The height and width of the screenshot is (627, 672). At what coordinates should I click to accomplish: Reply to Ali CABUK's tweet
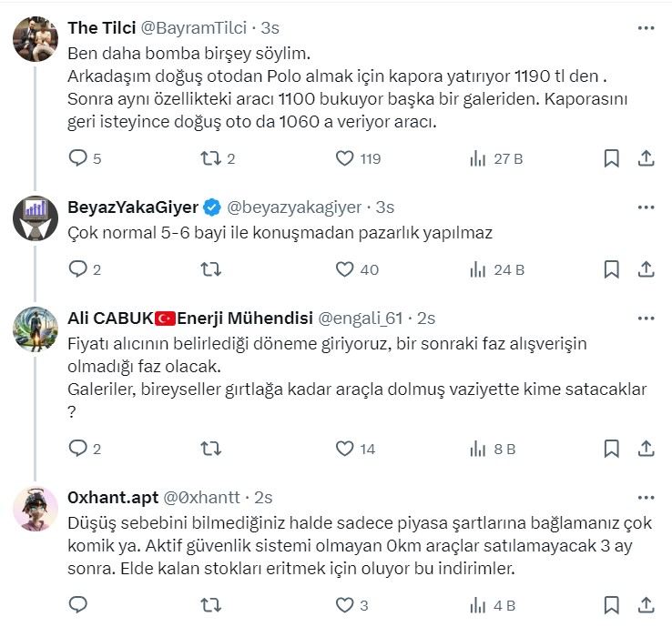tap(78, 449)
